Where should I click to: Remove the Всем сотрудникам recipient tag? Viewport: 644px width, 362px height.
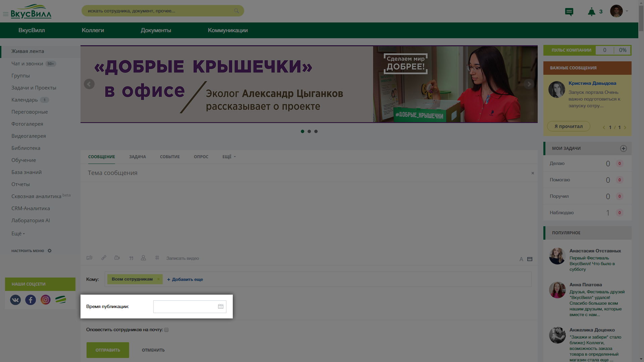pyautogui.click(x=158, y=279)
